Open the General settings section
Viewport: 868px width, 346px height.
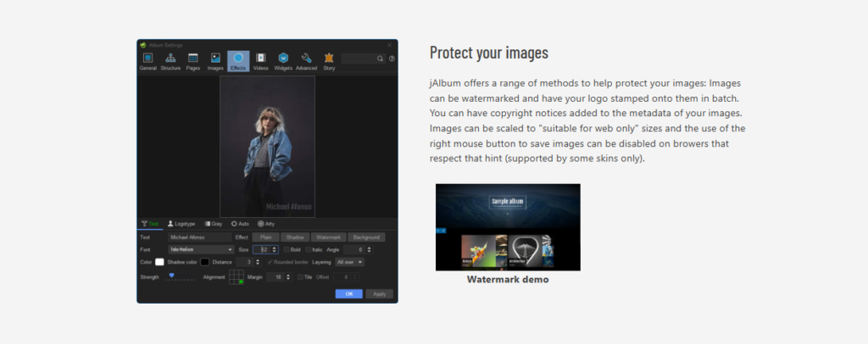[x=147, y=61]
